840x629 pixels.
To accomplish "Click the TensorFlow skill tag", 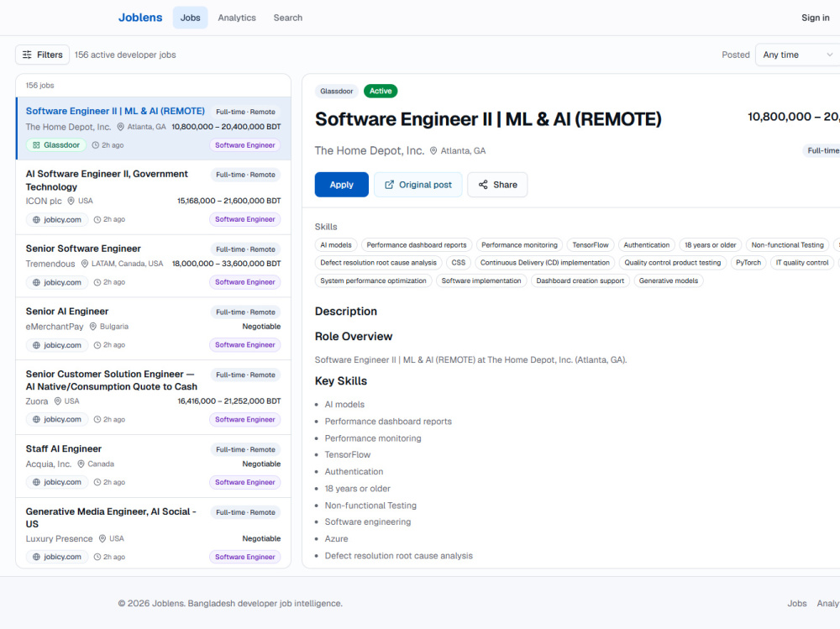I will pyautogui.click(x=591, y=245).
